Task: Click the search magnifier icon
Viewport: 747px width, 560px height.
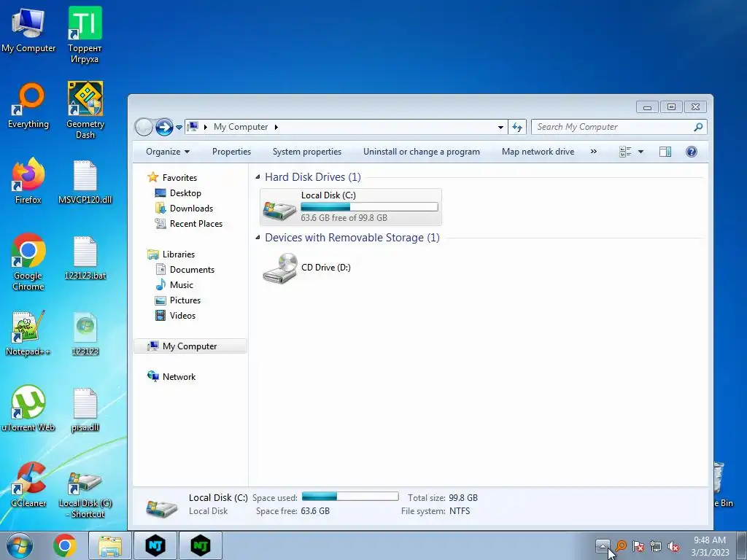Action: (x=698, y=127)
